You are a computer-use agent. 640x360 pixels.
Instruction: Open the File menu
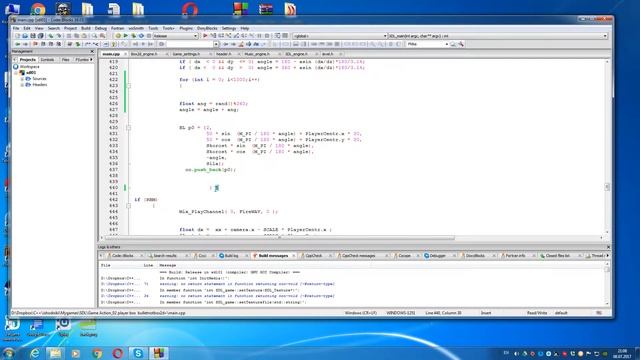click(x=16, y=28)
